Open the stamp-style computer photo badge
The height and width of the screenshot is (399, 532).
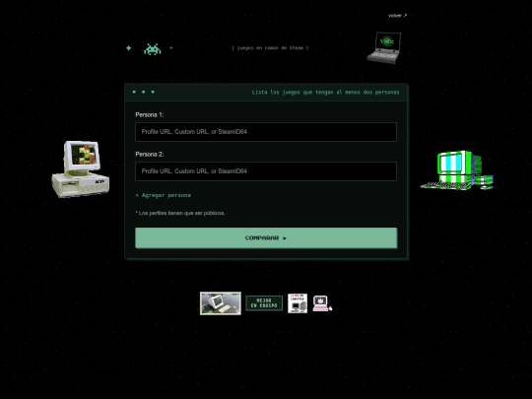(x=221, y=303)
